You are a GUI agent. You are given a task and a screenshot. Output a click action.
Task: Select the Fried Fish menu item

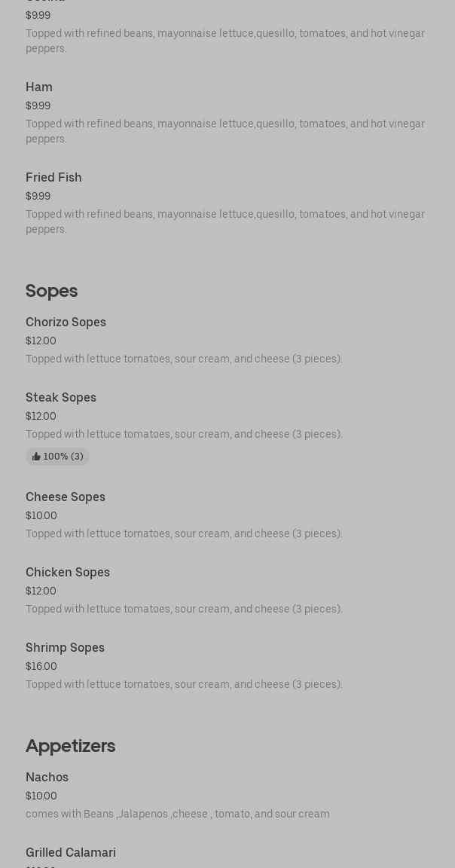(x=53, y=178)
